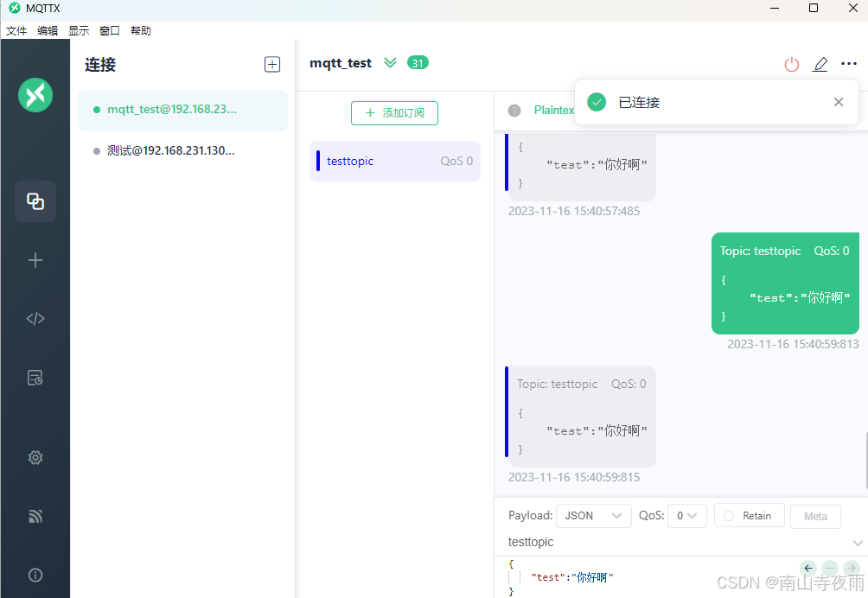Select the 测试@192.168.231.130... connection
The width and height of the screenshot is (868, 598).
click(x=182, y=150)
